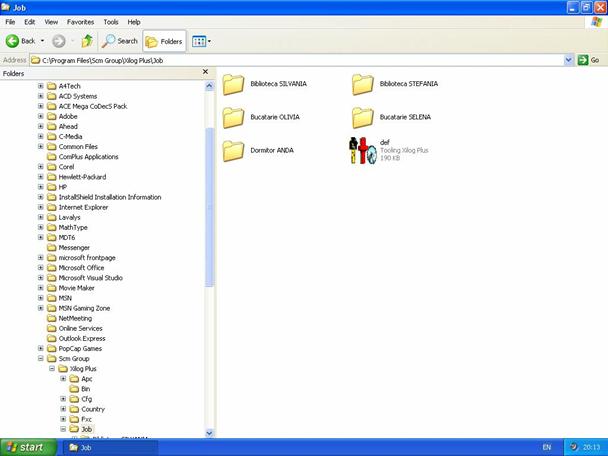Image resolution: width=608 pixels, height=456 pixels.
Task: Click the Go button
Action: point(588,60)
